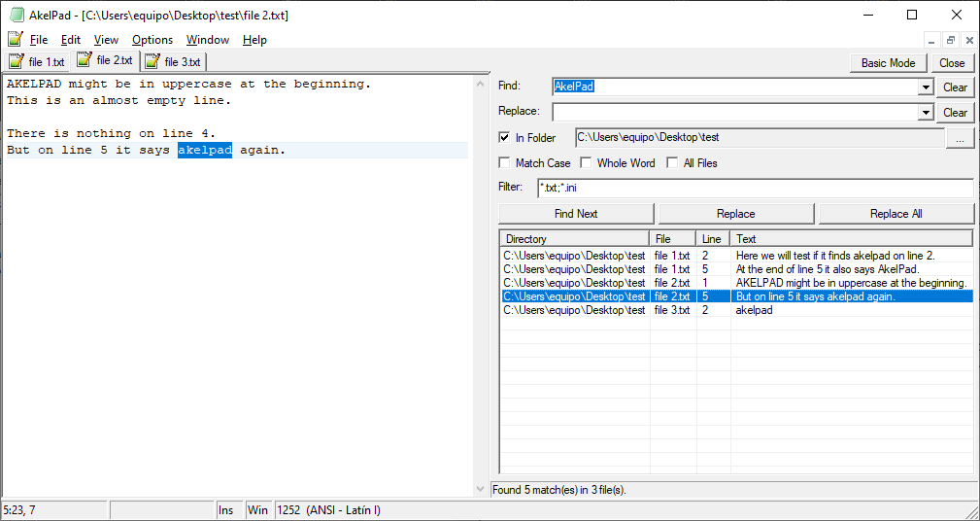Click the AkelPad application icon in title bar
Image resolution: width=980 pixels, height=521 pixels.
pyautogui.click(x=17, y=15)
